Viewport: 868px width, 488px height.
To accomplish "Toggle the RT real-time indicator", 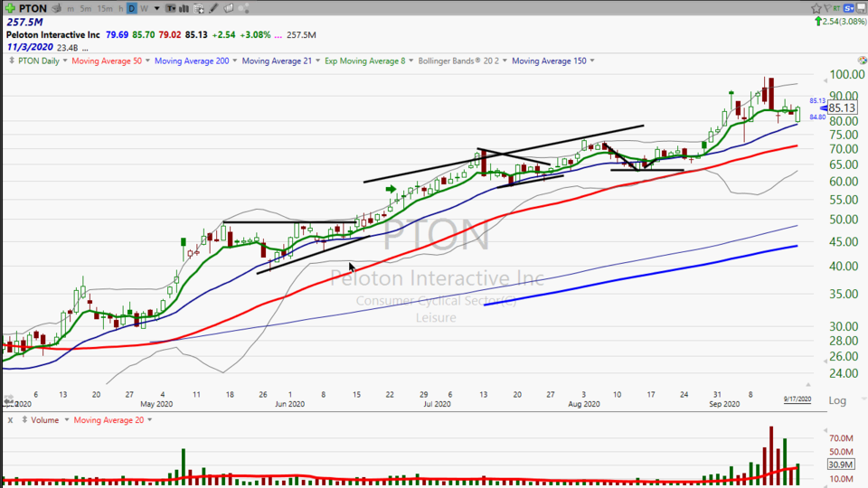I will pos(835,8).
